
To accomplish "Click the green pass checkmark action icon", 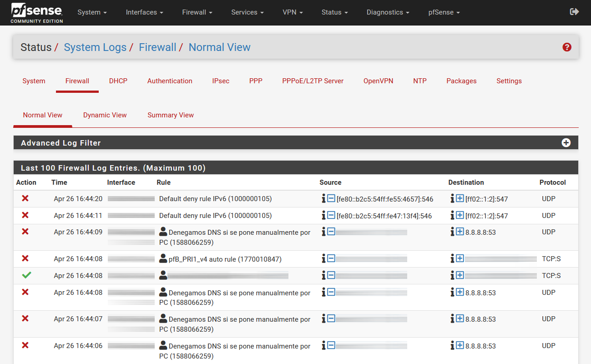I will pos(25,275).
